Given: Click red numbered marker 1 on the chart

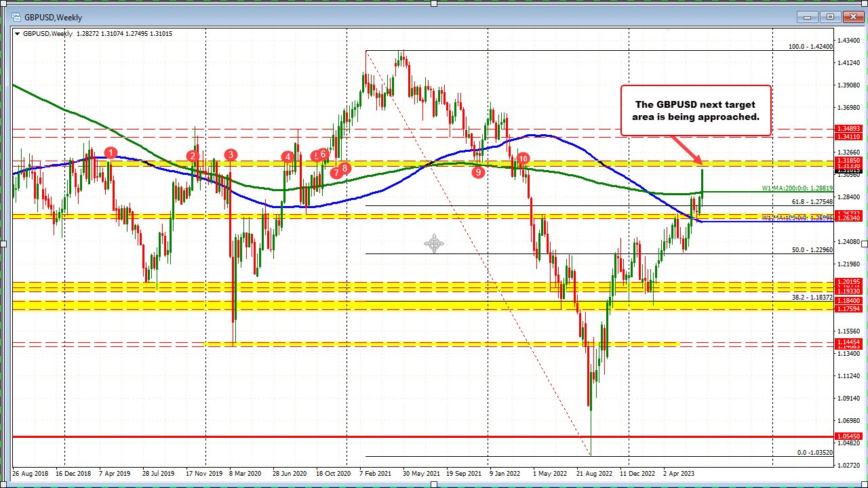Looking at the screenshot, I should point(111,153).
